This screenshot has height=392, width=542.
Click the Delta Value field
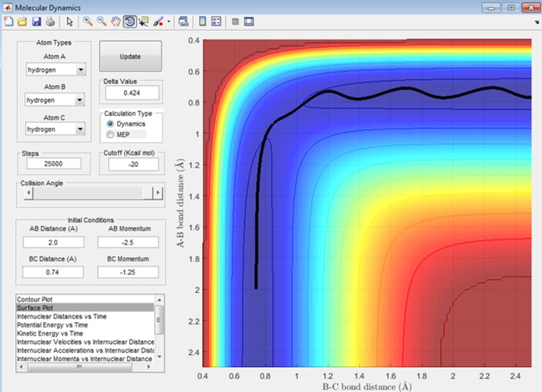pos(132,93)
